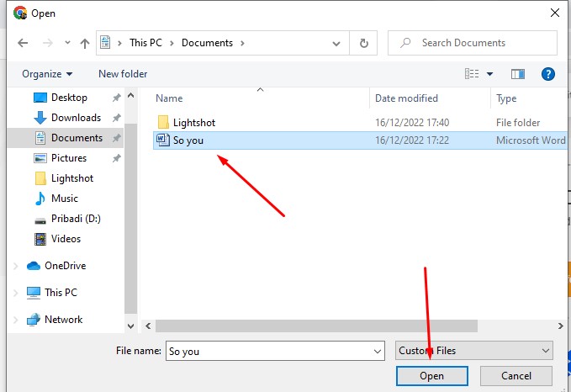
Task: Click the pin icon next to Desktop
Action: (x=117, y=98)
